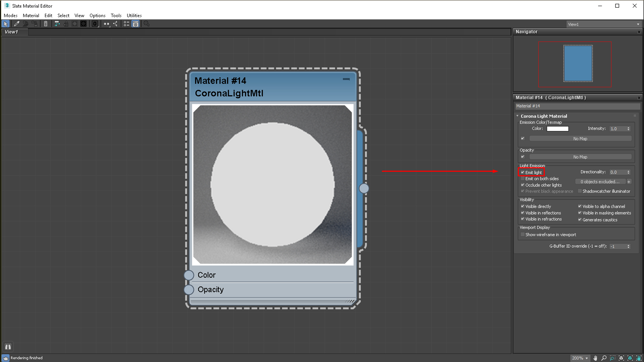This screenshot has width=644, height=362.
Task: Adjust the Directionality spinner arrows
Action: (629, 172)
